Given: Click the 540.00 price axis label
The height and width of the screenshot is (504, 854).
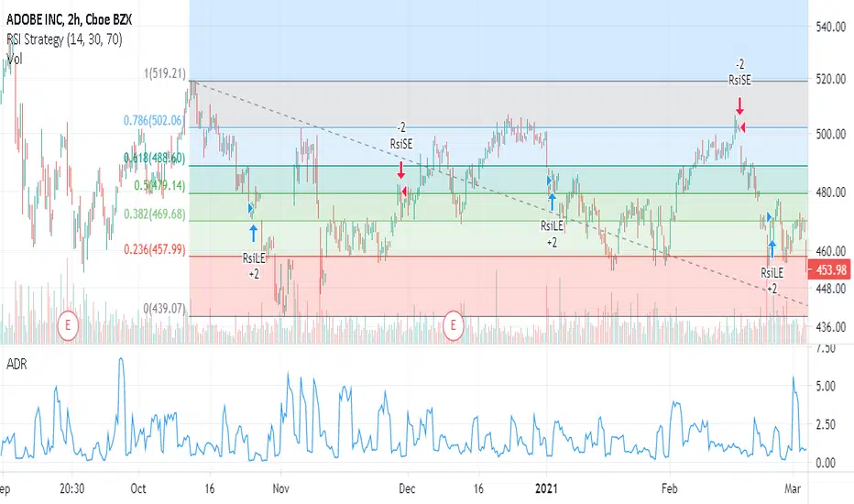Looking at the screenshot, I should (831, 27).
